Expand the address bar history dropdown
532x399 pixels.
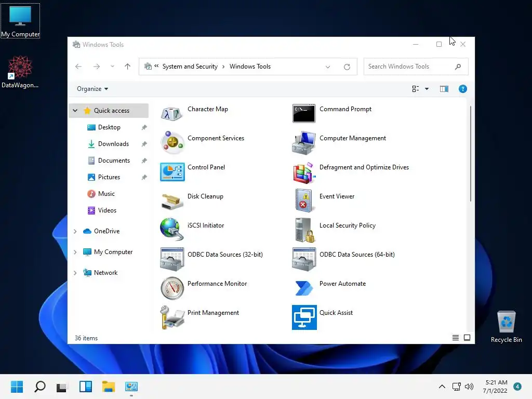(x=328, y=67)
